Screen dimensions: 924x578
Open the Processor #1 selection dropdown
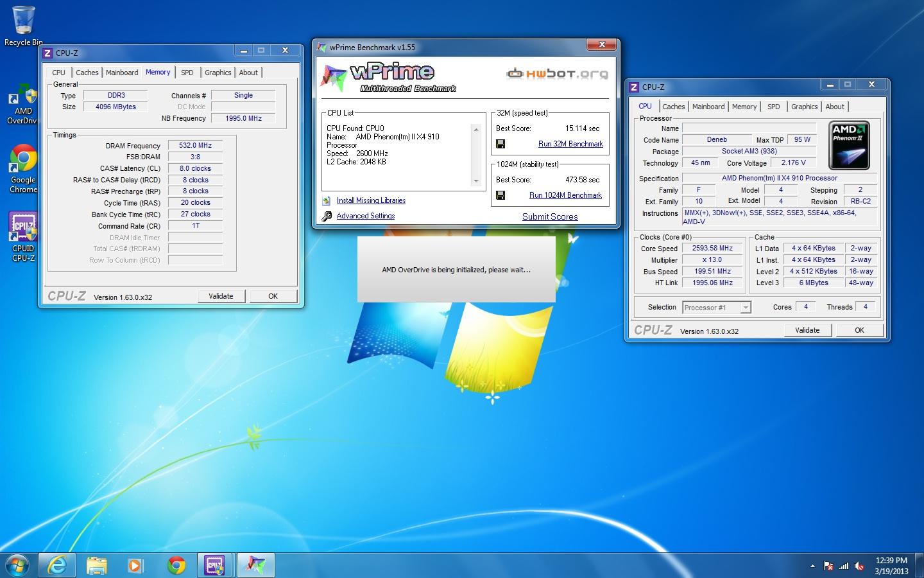(x=717, y=308)
